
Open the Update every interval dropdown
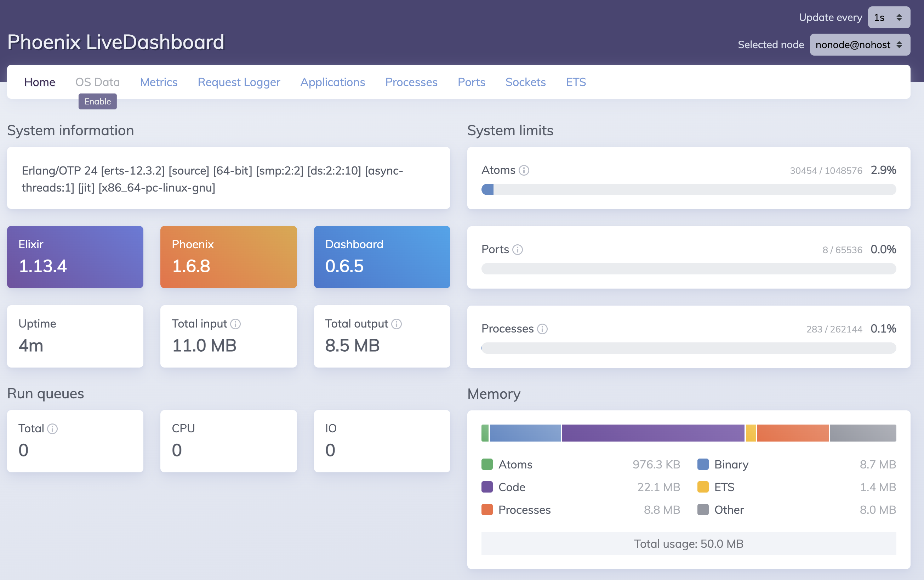[x=888, y=18]
